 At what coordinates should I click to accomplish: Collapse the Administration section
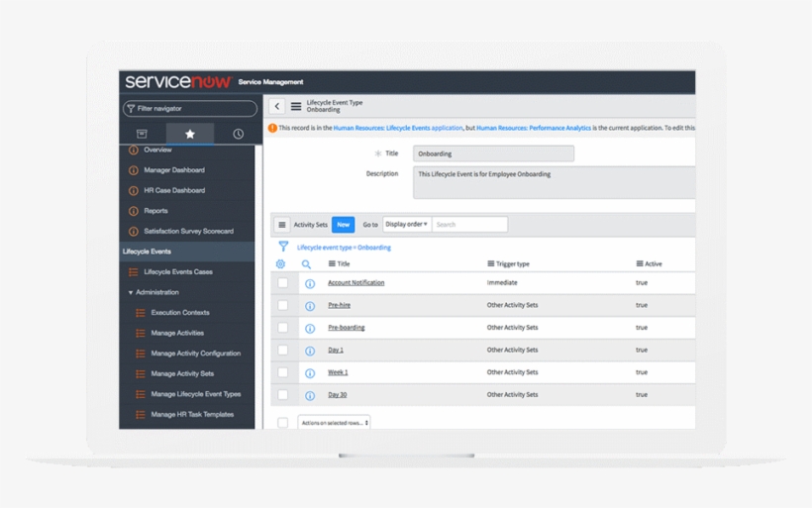point(153,292)
